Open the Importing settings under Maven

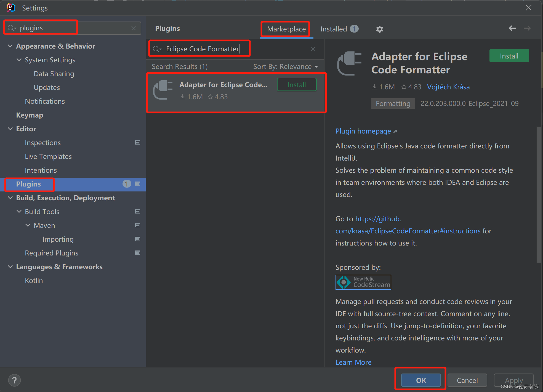coord(58,239)
